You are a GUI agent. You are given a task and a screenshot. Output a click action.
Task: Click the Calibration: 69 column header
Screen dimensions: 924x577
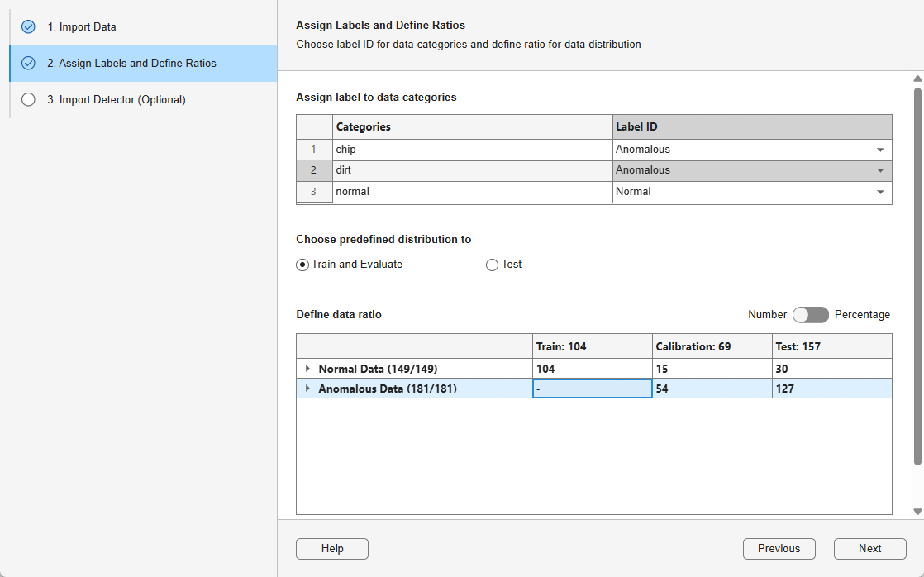tap(712, 346)
